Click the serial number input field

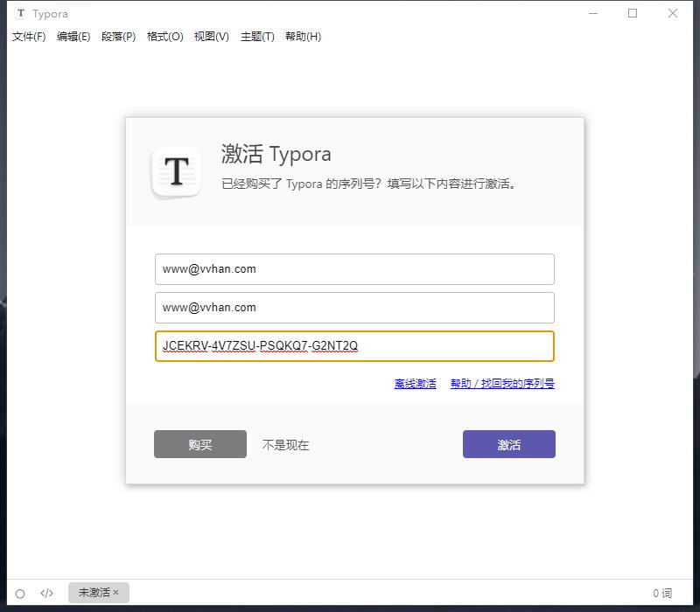pyautogui.click(x=354, y=346)
